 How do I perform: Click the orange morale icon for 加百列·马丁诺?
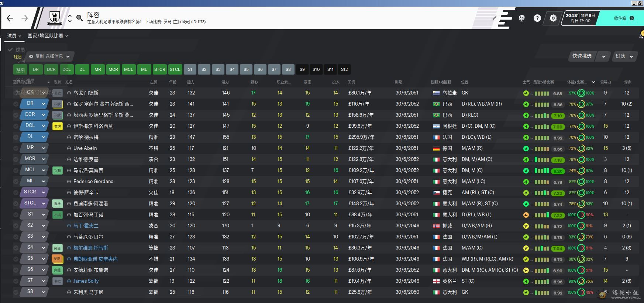pyautogui.click(x=526, y=215)
